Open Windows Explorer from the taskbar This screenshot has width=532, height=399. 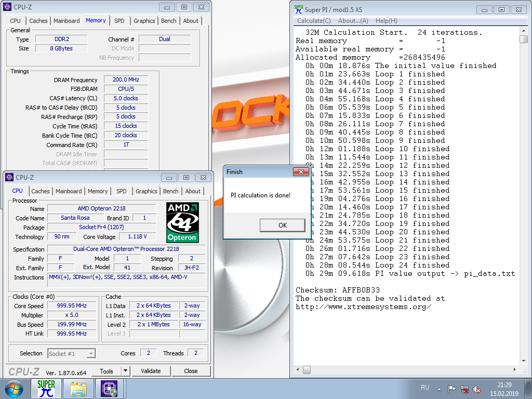click(78, 389)
